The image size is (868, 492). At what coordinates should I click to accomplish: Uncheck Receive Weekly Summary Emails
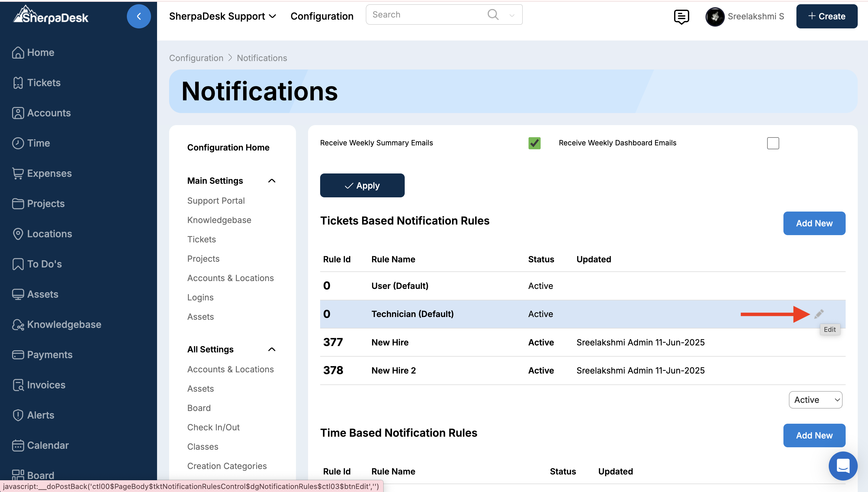point(535,143)
